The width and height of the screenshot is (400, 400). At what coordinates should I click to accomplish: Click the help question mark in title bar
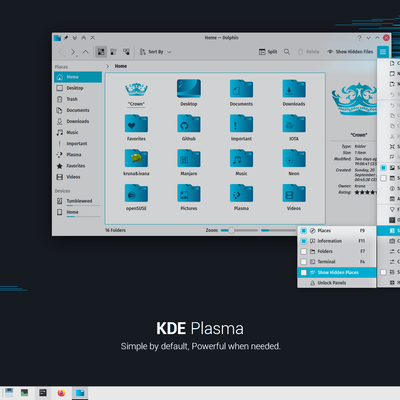[x=359, y=38]
